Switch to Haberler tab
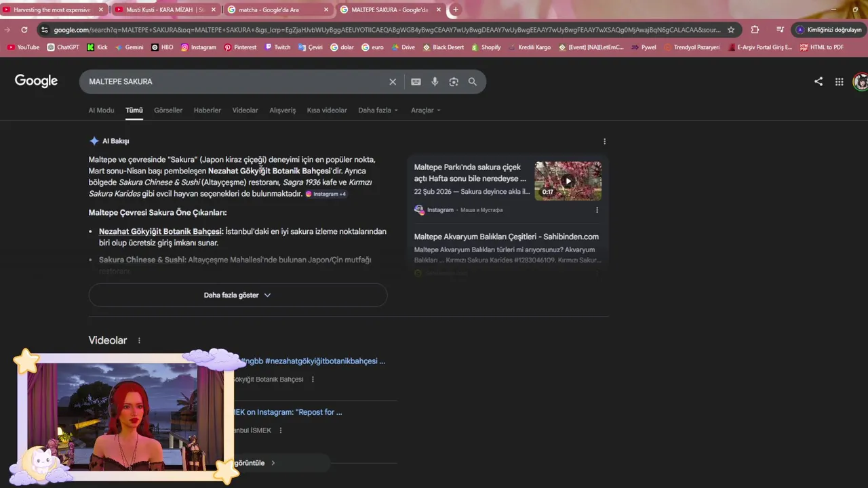Screen dimensions: 868x488 (x=208, y=110)
